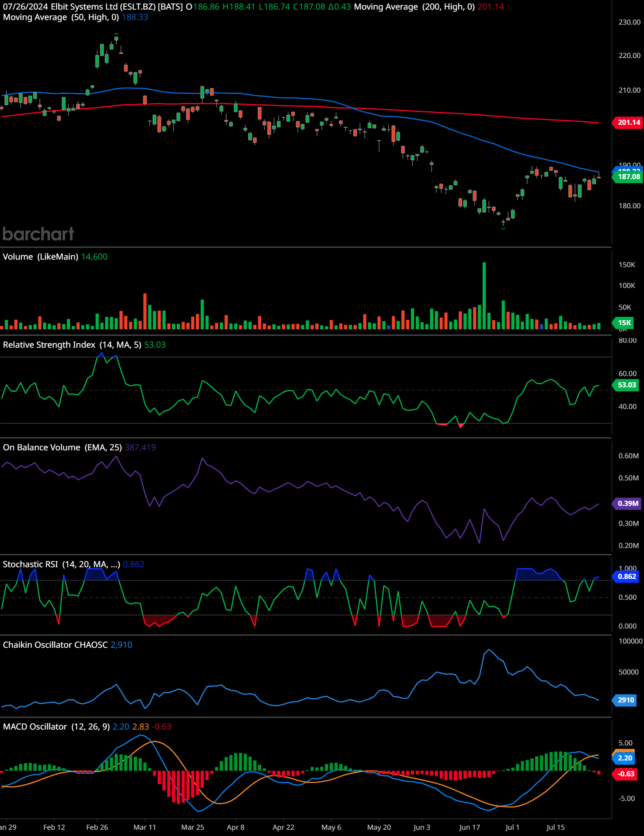The height and width of the screenshot is (836, 644).
Task: Click the red -0.63 MACD axis tag
Action: click(625, 774)
